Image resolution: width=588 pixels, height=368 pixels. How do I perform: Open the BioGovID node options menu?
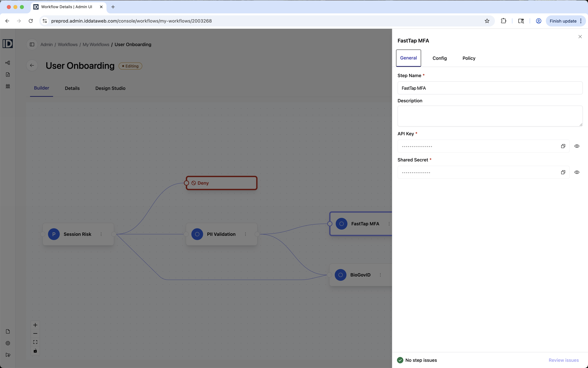(380, 275)
